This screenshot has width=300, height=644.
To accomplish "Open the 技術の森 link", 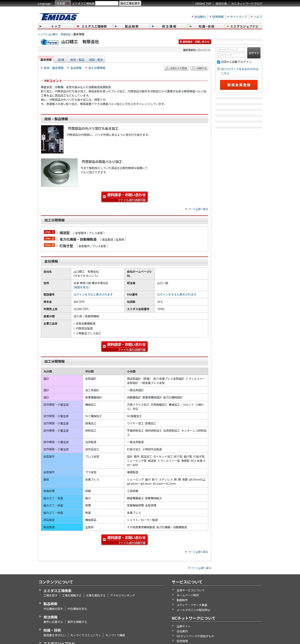I will click(221, 4).
